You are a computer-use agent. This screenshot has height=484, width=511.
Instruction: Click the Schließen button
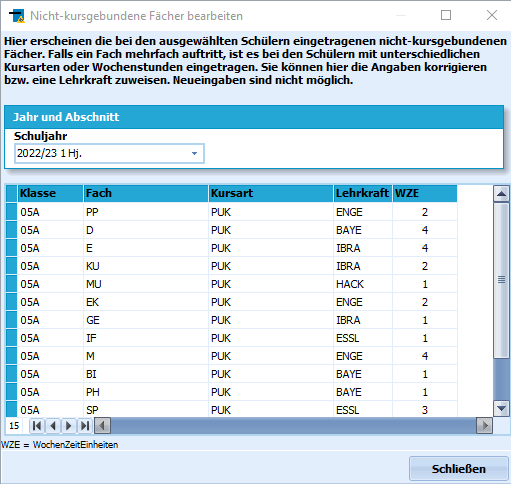tap(459, 469)
